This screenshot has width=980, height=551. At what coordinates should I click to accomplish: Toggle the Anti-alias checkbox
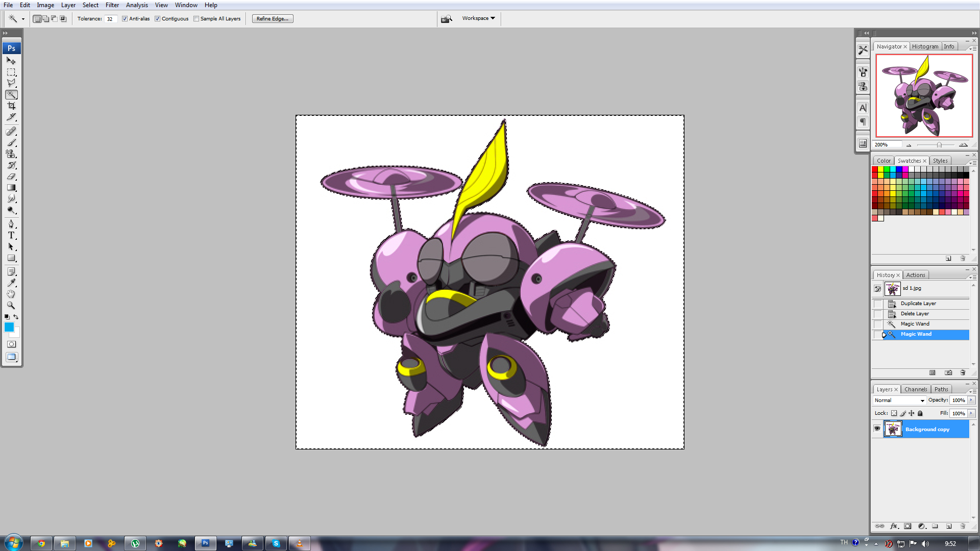coord(125,19)
